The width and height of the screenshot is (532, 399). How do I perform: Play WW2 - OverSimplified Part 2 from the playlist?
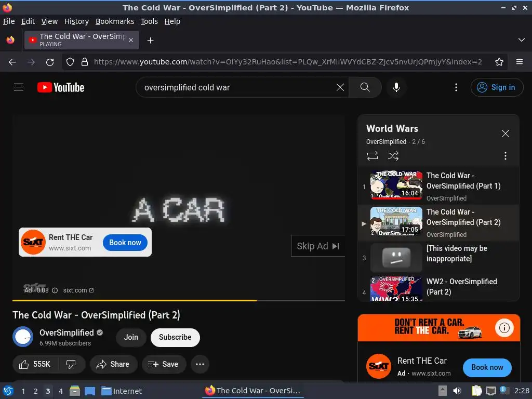(438, 288)
